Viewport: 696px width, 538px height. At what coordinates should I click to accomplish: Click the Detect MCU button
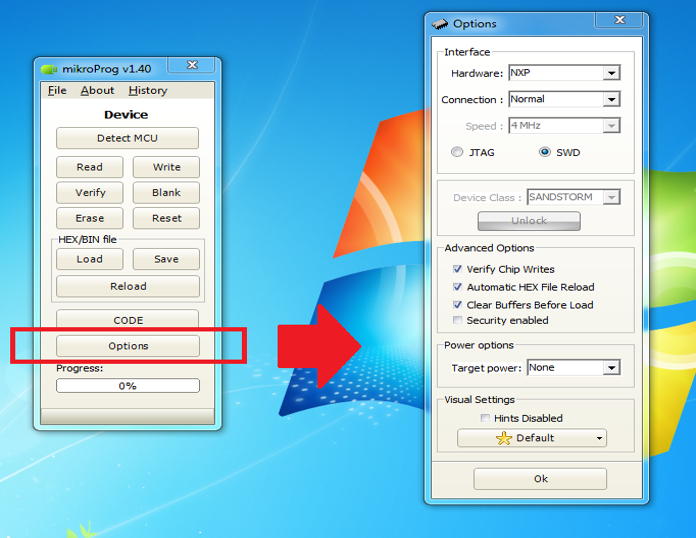tap(127, 138)
